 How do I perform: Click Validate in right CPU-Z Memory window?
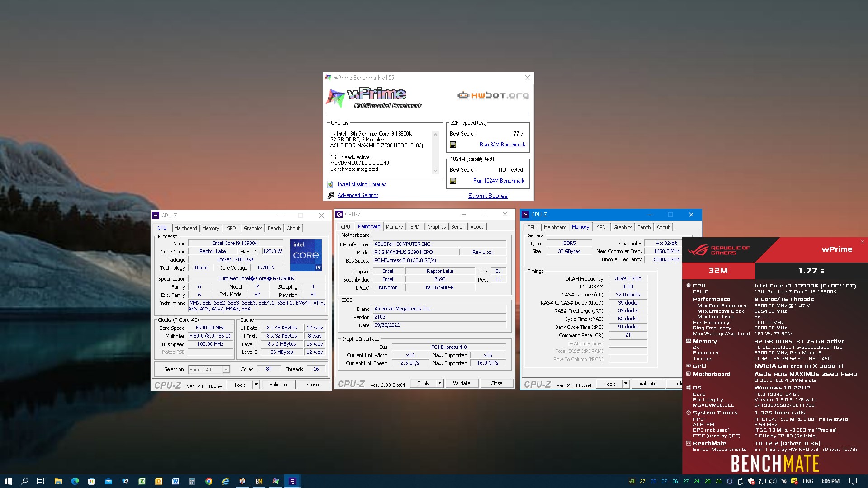pyautogui.click(x=648, y=384)
